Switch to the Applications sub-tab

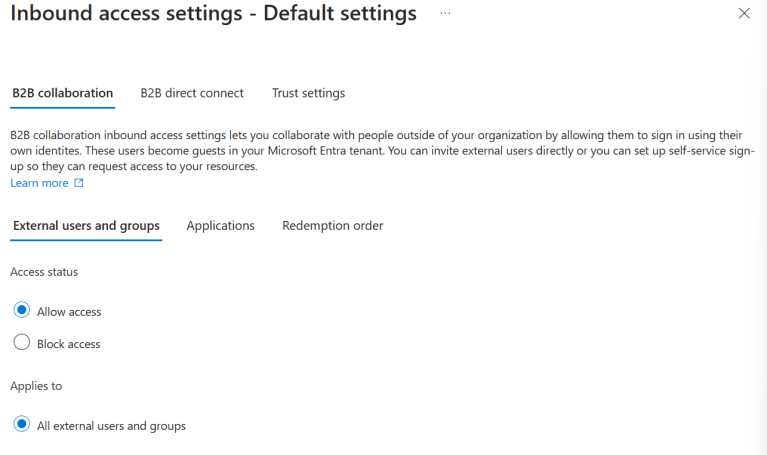220,226
